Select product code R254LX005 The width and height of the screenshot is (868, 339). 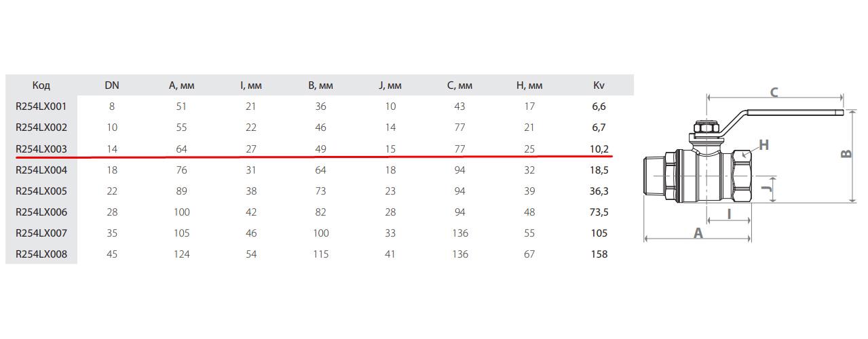(x=41, y=191)
